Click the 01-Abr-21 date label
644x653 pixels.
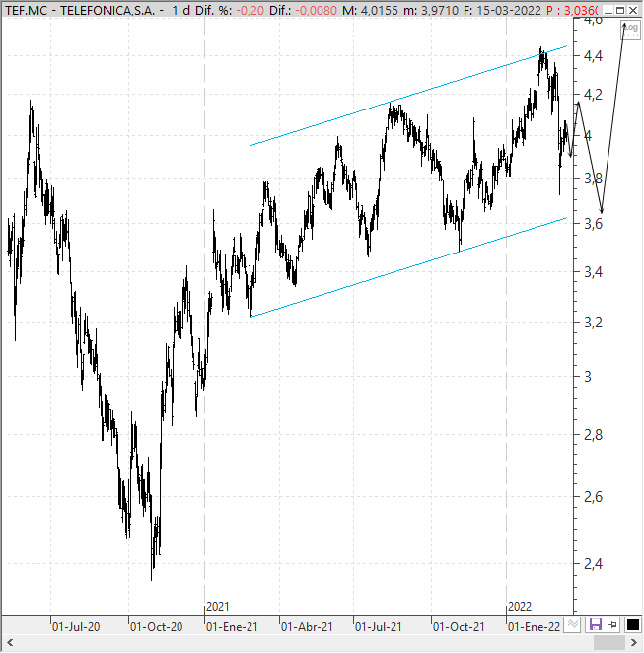(307, 626)
